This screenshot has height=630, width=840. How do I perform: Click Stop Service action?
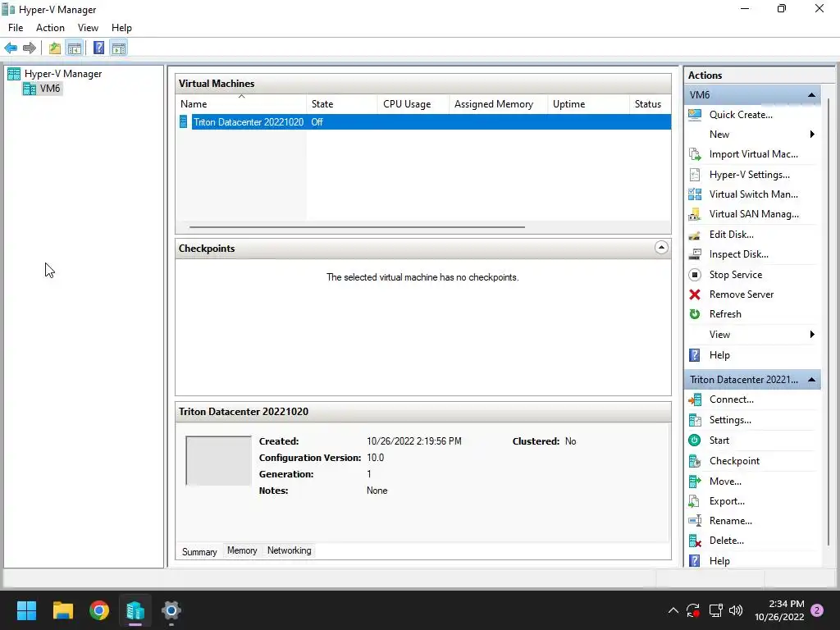736,275
